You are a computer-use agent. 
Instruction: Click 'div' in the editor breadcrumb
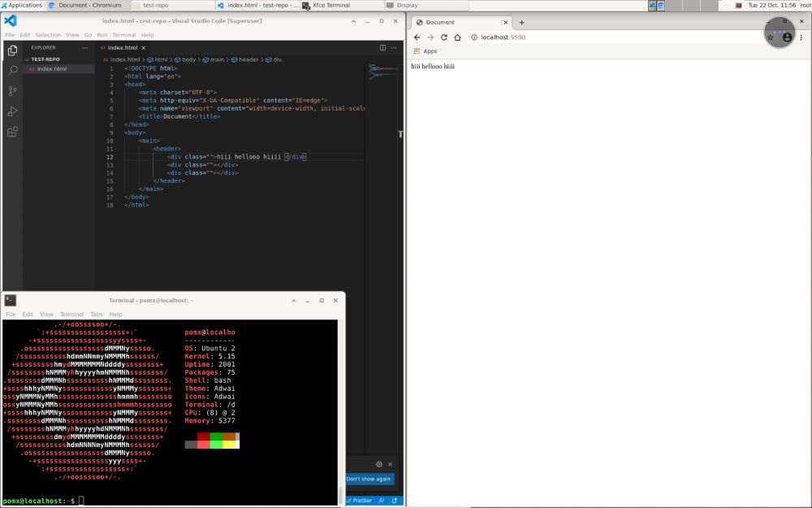point(274,59)
